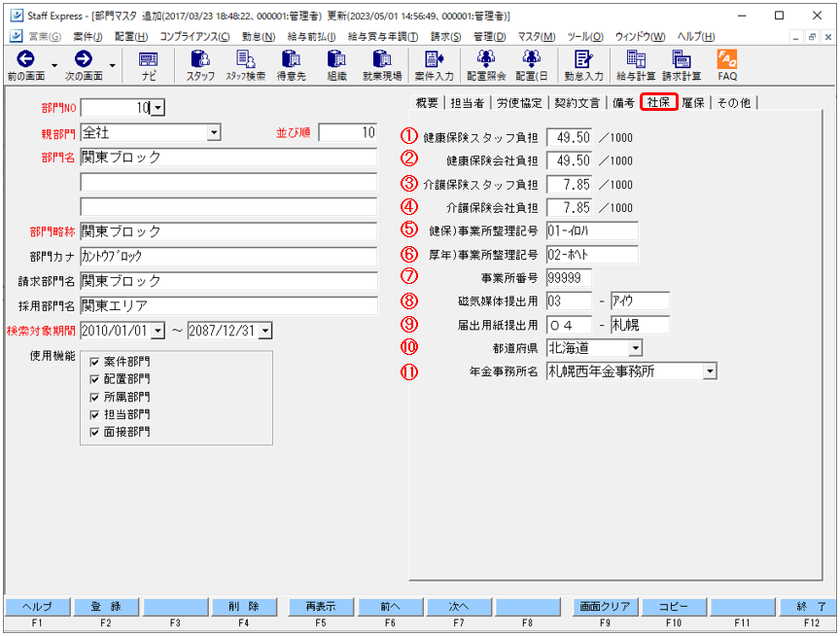Click the Staff Express title bar app icon

(x=17, y=15)
